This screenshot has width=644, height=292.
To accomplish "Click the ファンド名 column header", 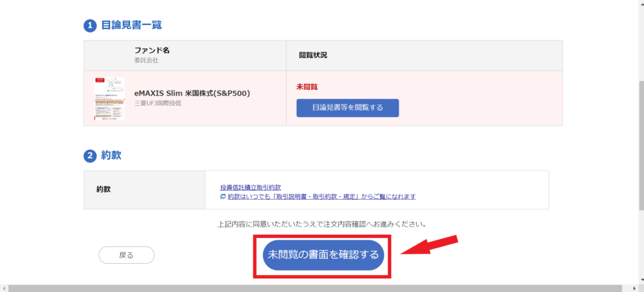I will tap(152, 50).
